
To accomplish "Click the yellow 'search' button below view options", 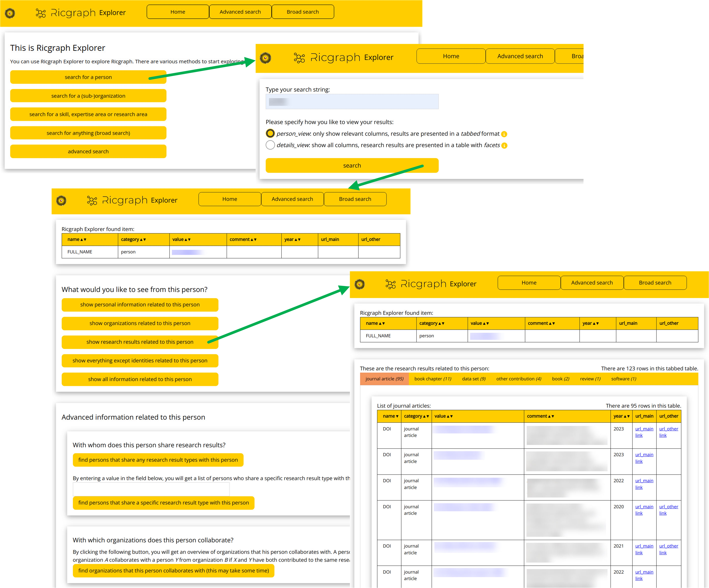I will pos(352,166).
